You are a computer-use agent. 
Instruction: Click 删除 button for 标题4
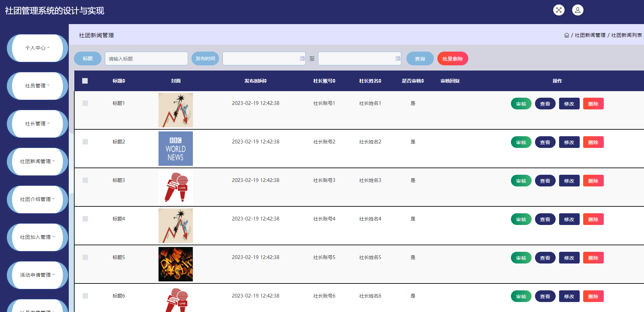pos(593,219)
